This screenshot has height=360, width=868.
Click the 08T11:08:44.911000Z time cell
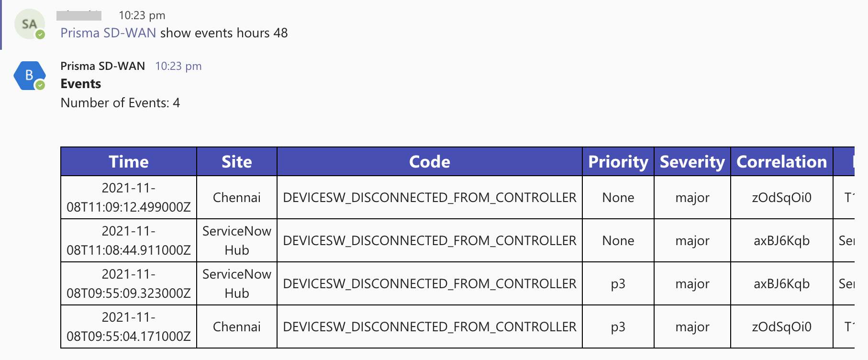(128, 250)
